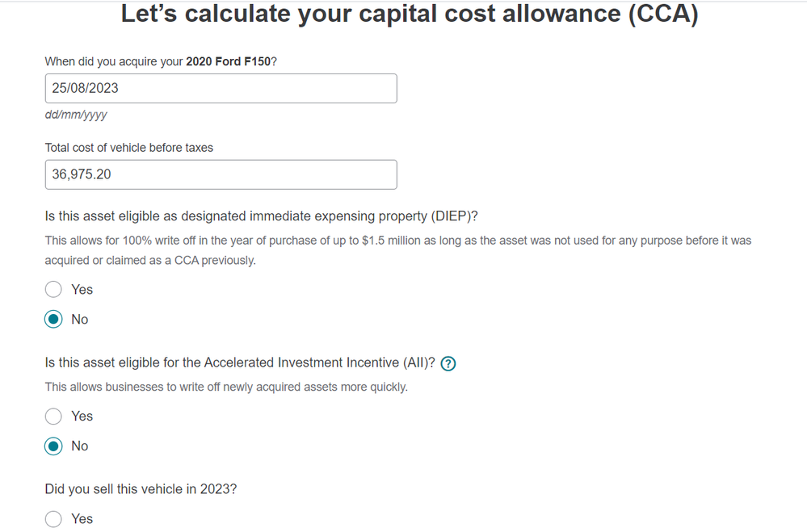Select No for DIEP eligibility
The image size is (807, 532).
pyautogui.click(x=53, y=319)
